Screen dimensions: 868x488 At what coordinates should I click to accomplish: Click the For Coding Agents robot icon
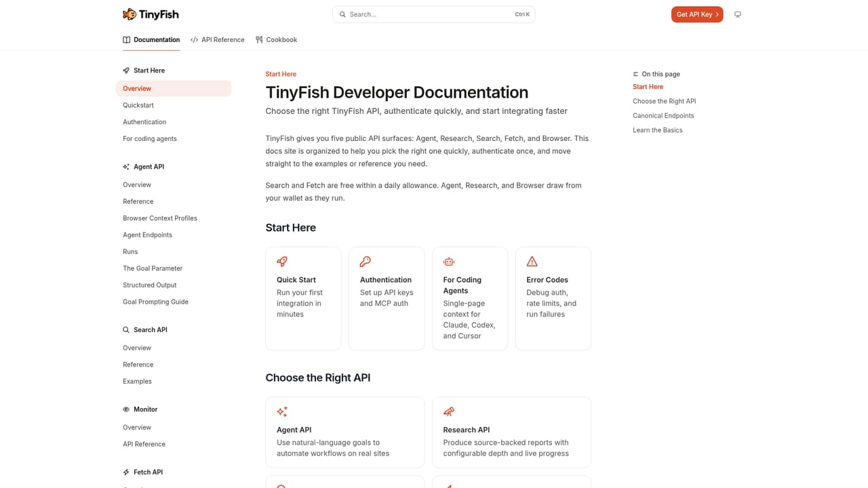[449, 262]
